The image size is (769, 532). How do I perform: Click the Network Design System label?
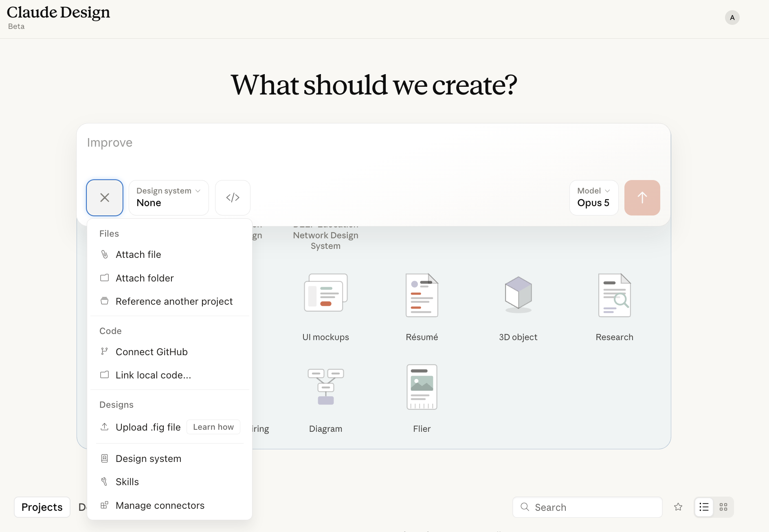[x=325, y=240]
